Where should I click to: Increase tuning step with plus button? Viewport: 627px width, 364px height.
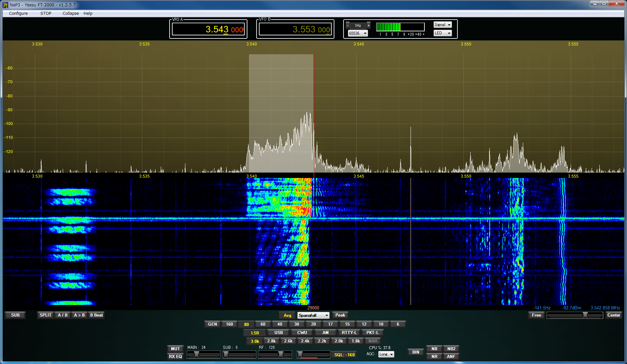click(x=368, y=25)
